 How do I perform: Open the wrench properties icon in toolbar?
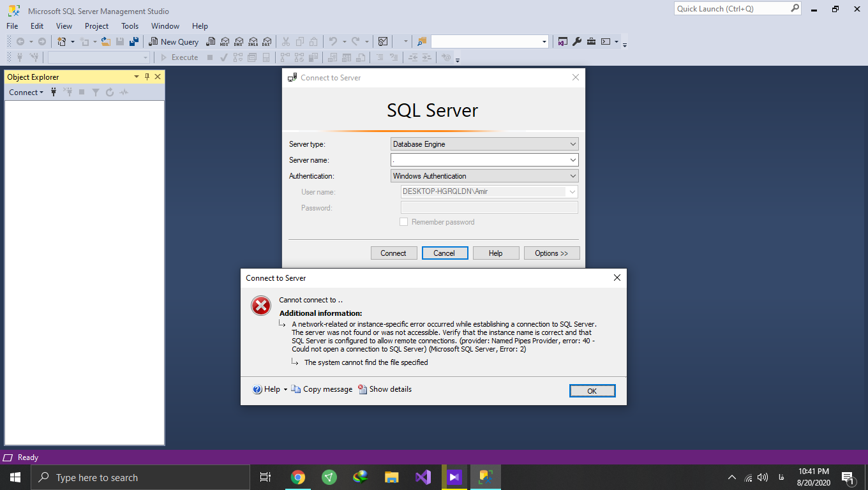click(x=577, y=41)
